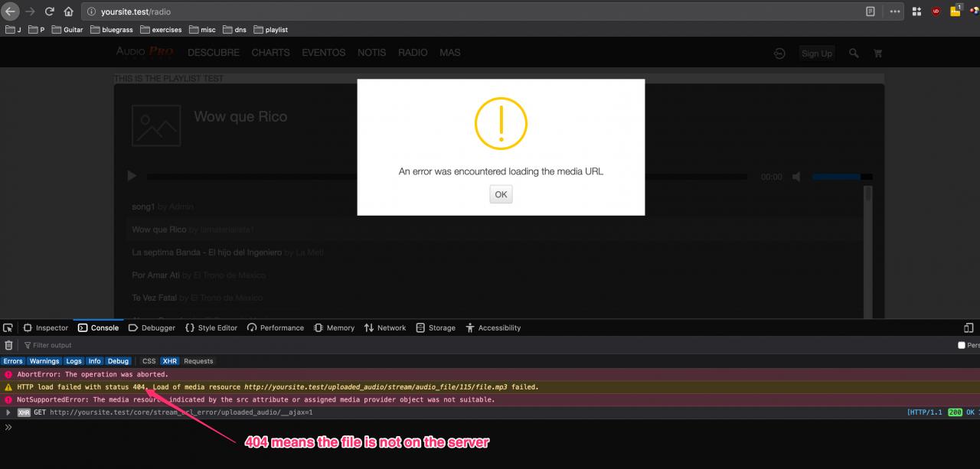Enable the CSS console filter
This screenshot has height=469, width=980.
click(149, 361)
